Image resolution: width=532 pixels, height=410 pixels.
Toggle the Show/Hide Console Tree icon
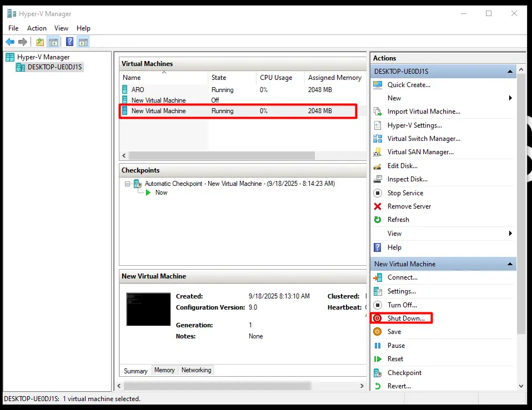coord(53,42)
